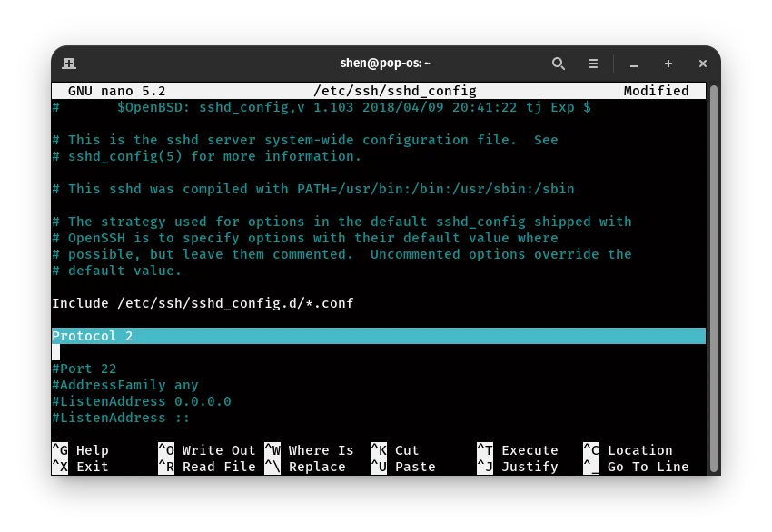This screenshot has width=772, height=532.
Task: Click the highlighted Protocol 2 line
Action: (x=93, y=335)
